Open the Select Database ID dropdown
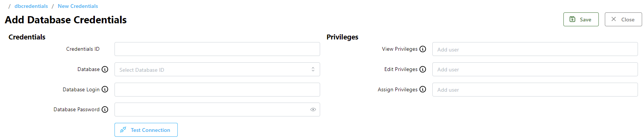Screen dimensions: 644x139 (217, 69)
